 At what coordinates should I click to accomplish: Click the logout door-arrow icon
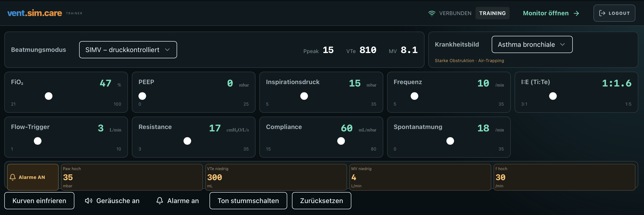coord(602,13)
